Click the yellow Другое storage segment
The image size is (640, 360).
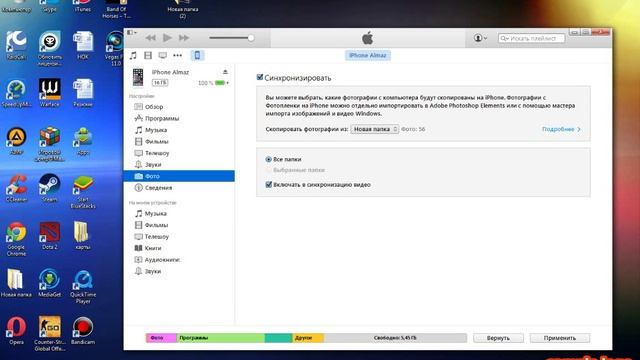[x=308, y=338]
